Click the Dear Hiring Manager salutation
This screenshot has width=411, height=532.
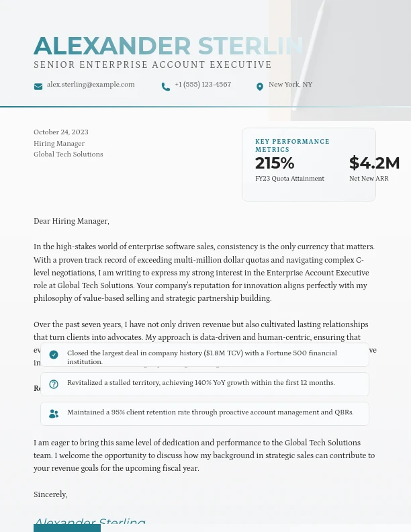pos(71,221)
